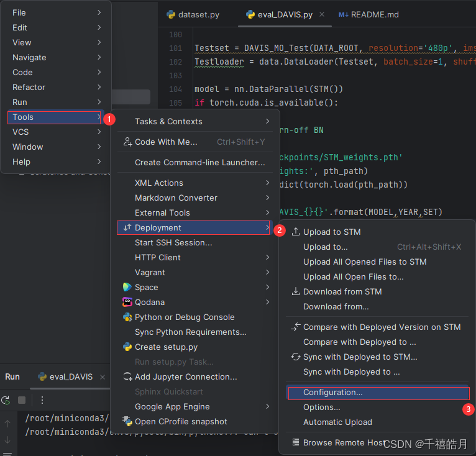Screen dimensions: 476x456
Task: Open the Vagrant submenu
Action: pos(195,272)
